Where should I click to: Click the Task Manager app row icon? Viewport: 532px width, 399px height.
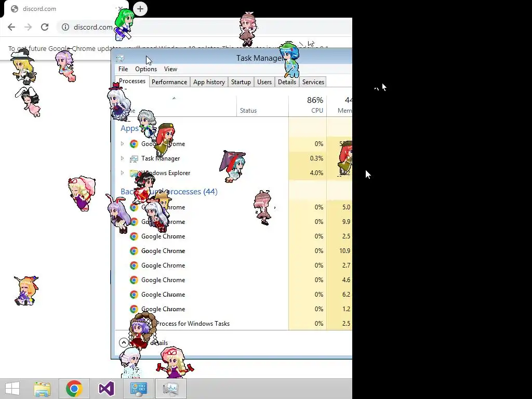click(134, 158)
